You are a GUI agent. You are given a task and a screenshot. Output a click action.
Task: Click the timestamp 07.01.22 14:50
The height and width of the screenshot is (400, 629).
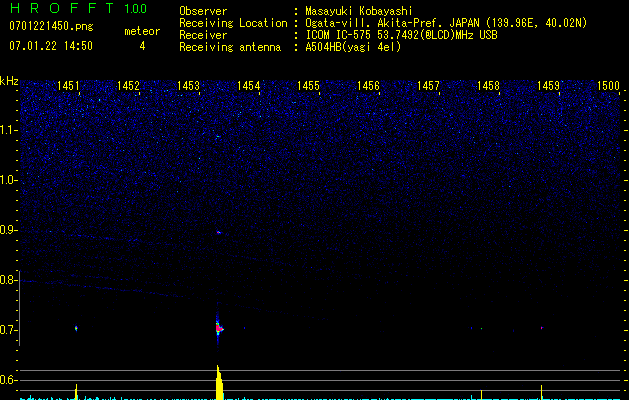click(x=51, y=46)
